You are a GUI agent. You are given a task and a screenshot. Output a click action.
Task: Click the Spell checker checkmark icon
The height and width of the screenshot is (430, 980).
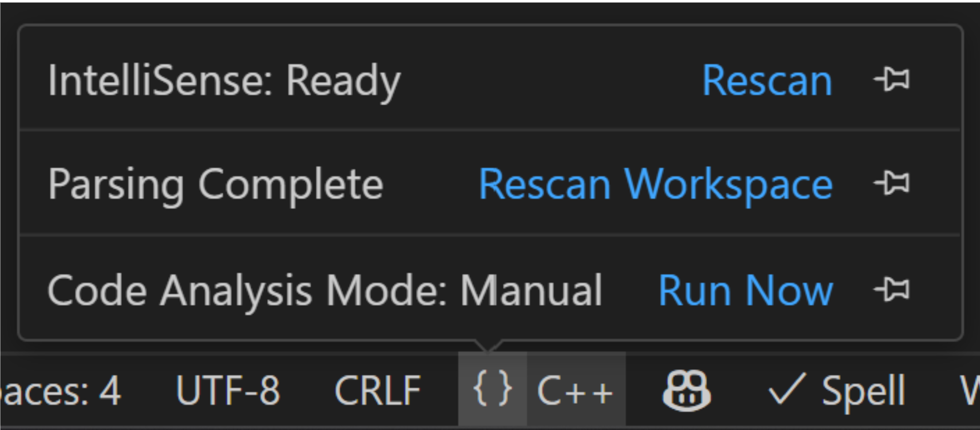click(x=785, y=391)
